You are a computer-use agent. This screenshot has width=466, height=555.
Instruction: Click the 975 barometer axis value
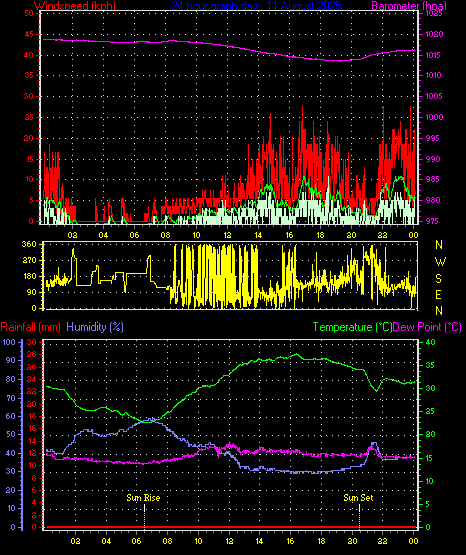click(x=432, y=221)
